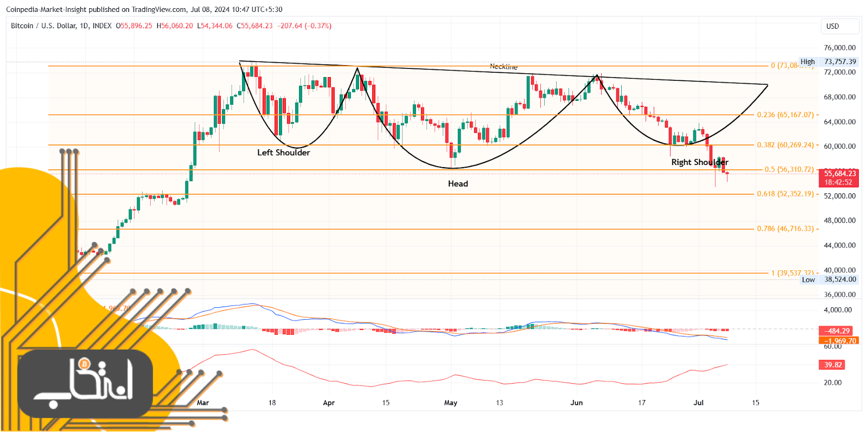Screen dimensions: 868x432
Task: Click 44,000.00 on the price scale
Action: click(840, 245)
